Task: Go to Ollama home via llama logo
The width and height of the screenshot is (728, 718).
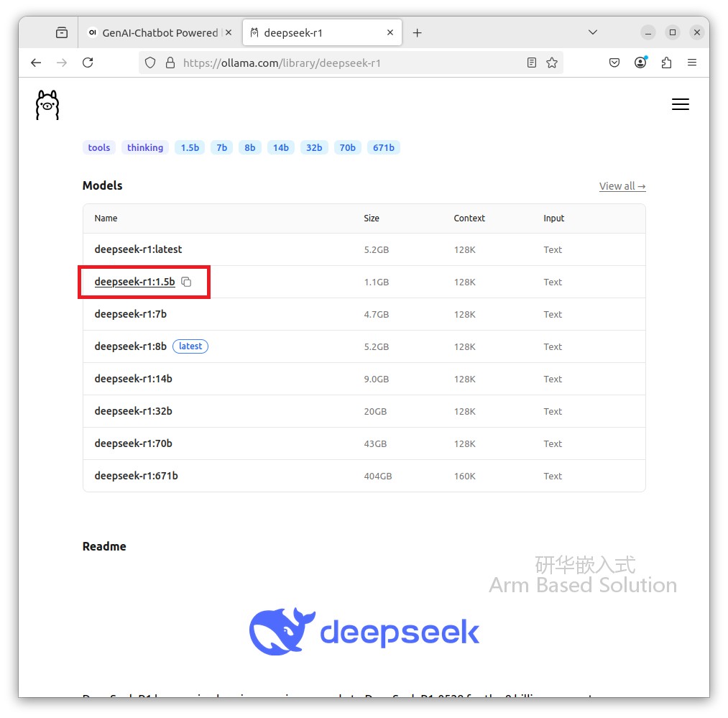Action: click(47, 104)
